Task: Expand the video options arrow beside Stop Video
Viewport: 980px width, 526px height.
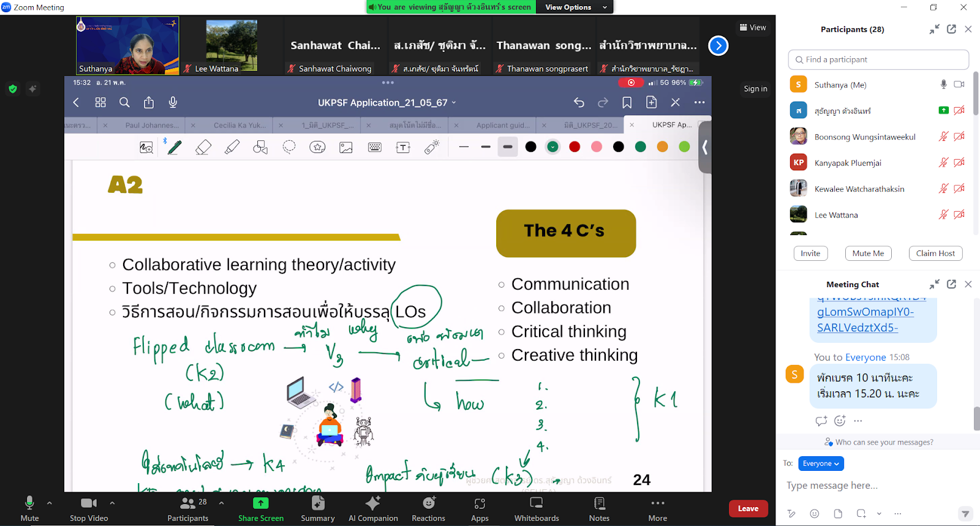Action: click(x=112, y=503)
